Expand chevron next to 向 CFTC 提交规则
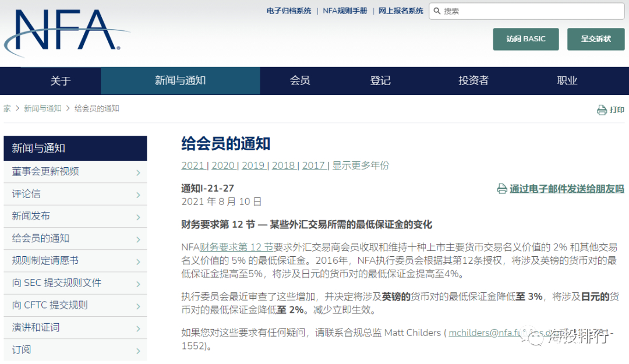629x364 pixels. (x=139, y=306)
